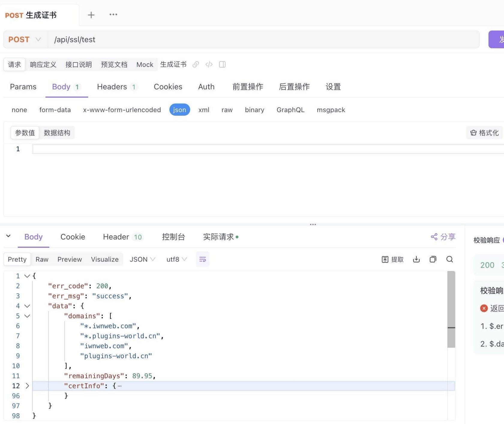
Task: Open the 控制台 console tab
Action: [x=173, y=237]
